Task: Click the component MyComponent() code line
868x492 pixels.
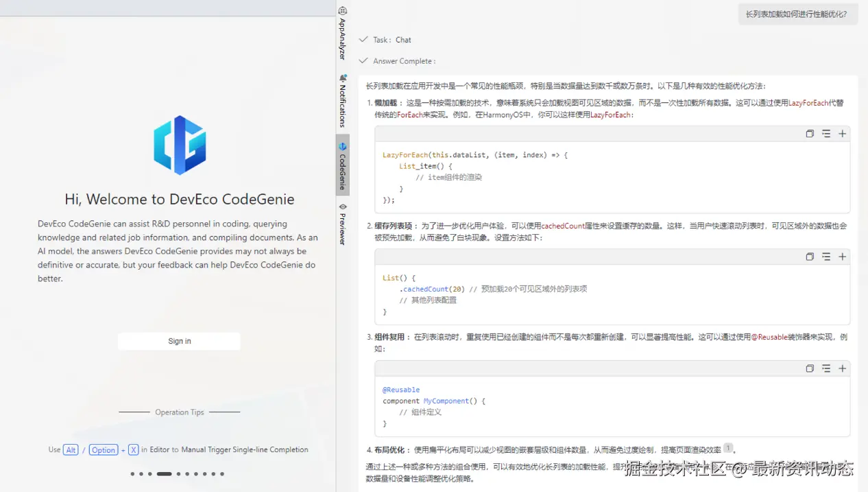Action: 434,401
